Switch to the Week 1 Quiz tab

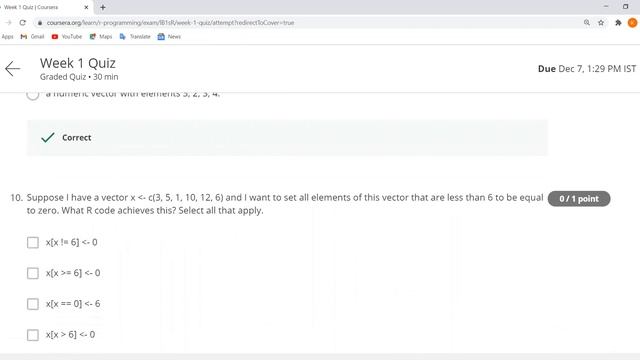[x=45, y=7]
